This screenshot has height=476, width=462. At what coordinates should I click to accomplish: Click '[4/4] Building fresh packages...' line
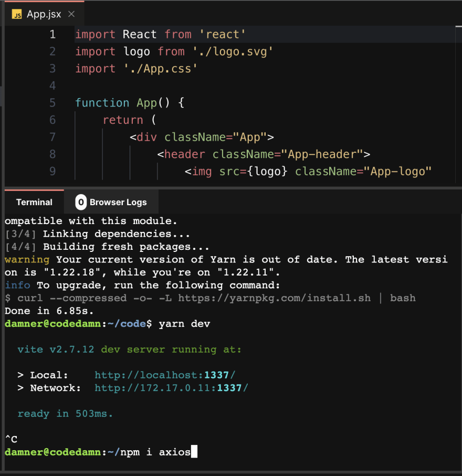(x=107, y=247)
